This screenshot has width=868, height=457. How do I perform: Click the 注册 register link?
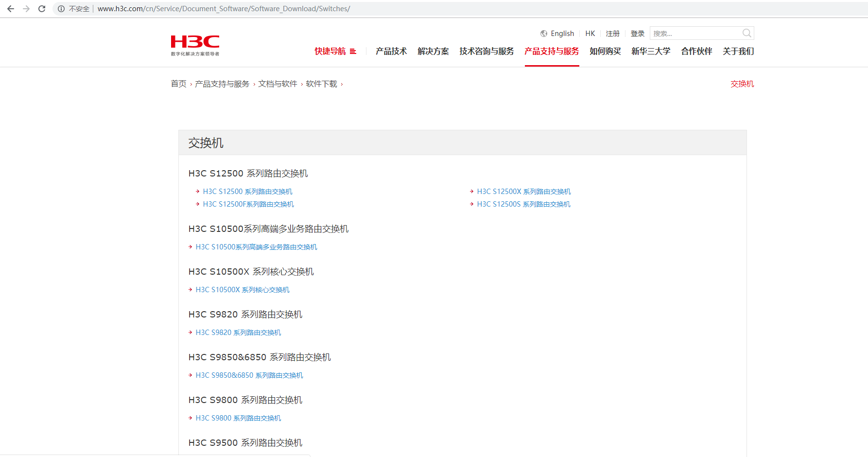(613, 34)
